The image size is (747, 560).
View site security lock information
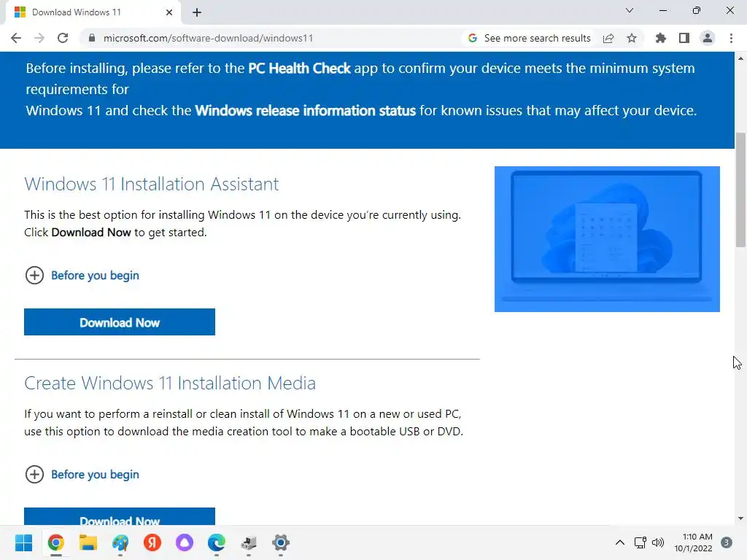tap(92, 38)
